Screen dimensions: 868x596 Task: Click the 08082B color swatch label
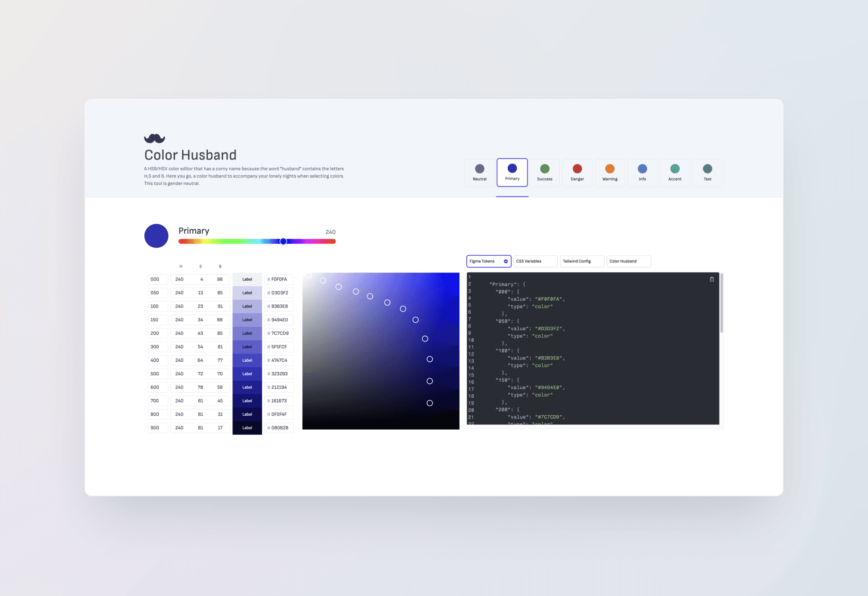(x=247, y=427)
